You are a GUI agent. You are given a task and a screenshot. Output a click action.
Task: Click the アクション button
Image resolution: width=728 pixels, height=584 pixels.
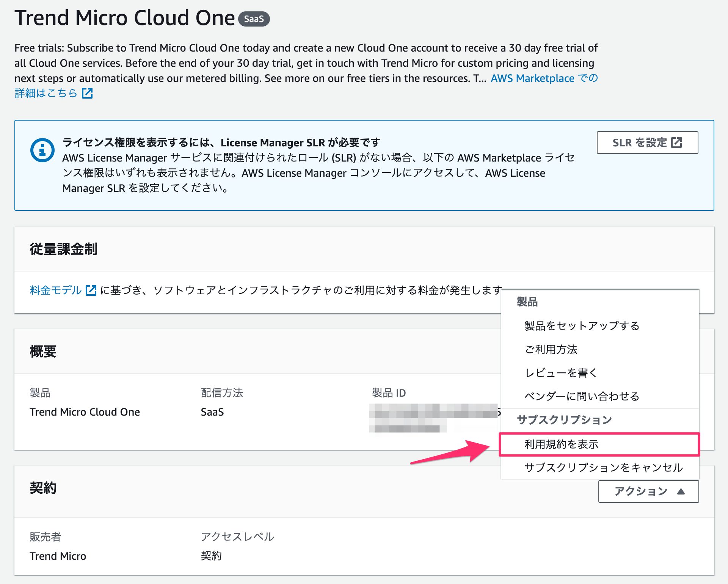point(648,491)
